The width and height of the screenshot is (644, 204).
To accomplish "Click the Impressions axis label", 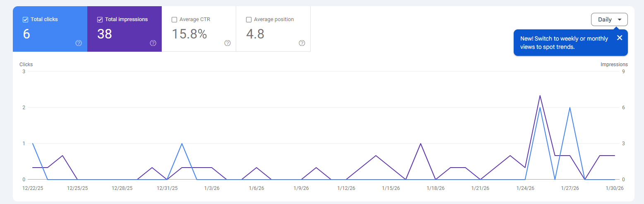I will (x=614, y=65).
